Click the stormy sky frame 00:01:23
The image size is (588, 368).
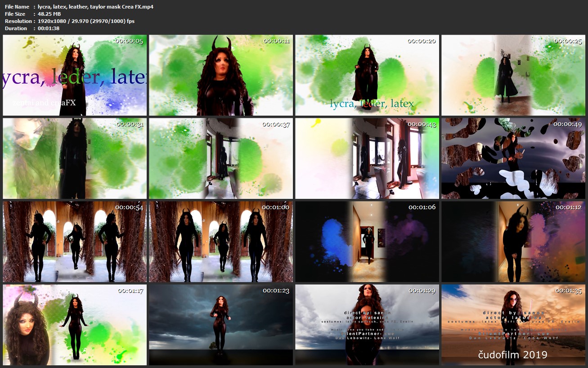pyautogui.click(x=221, y=325)
